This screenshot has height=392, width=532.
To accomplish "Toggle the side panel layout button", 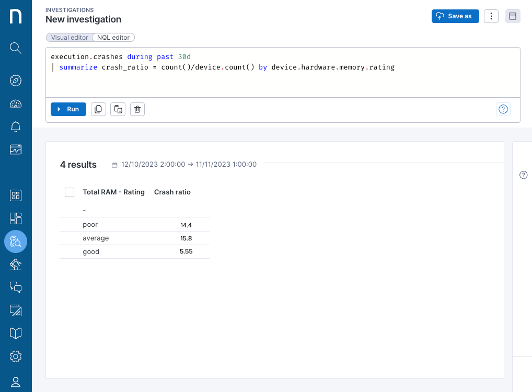I will tap(512, 16).
